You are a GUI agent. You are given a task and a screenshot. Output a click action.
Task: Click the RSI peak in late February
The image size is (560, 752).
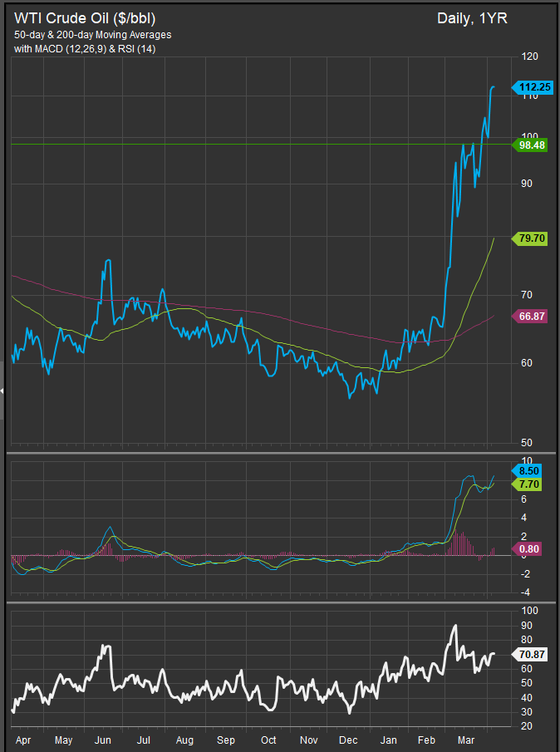pos(454,626)
